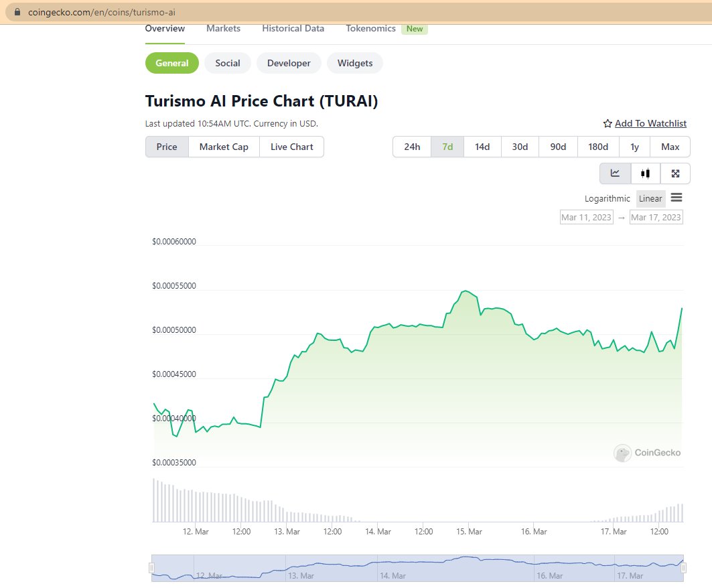Enable the Live Chart view

[291, 146]
